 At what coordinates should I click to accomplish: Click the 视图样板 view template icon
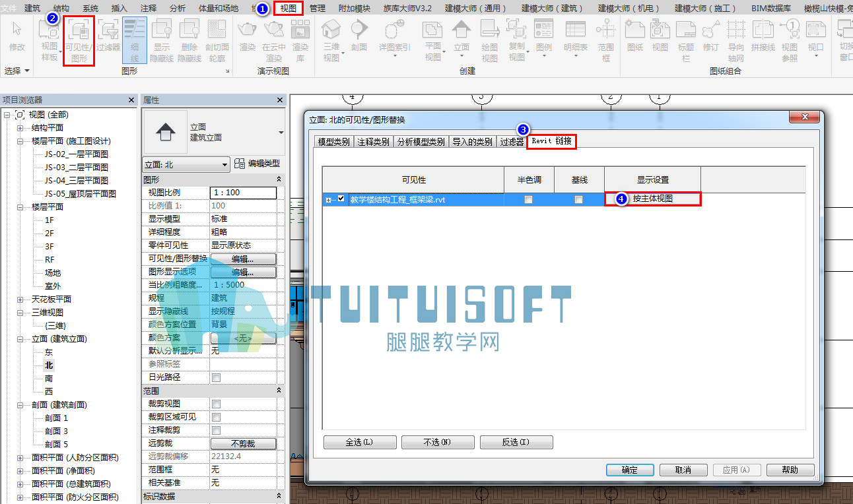[50, 41]
